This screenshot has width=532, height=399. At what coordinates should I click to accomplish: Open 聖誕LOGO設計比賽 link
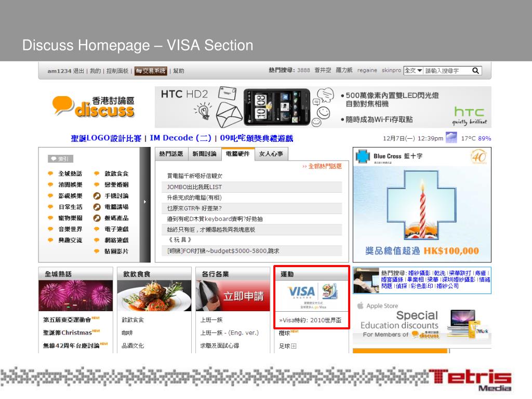point(106,138)
